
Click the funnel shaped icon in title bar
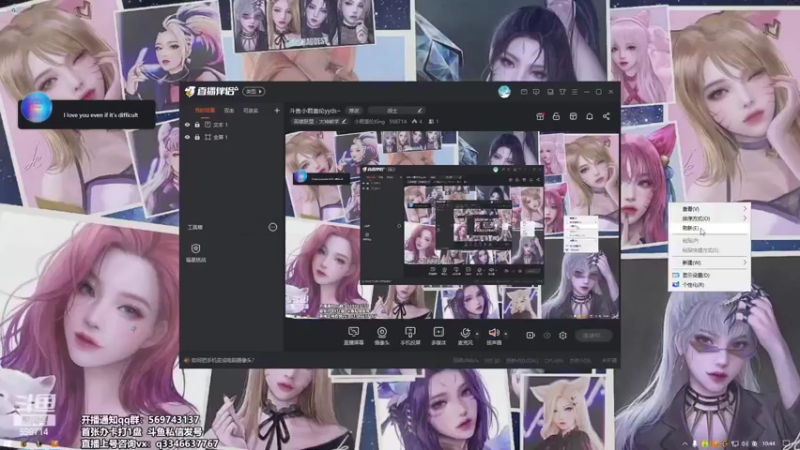coord(562,92)
